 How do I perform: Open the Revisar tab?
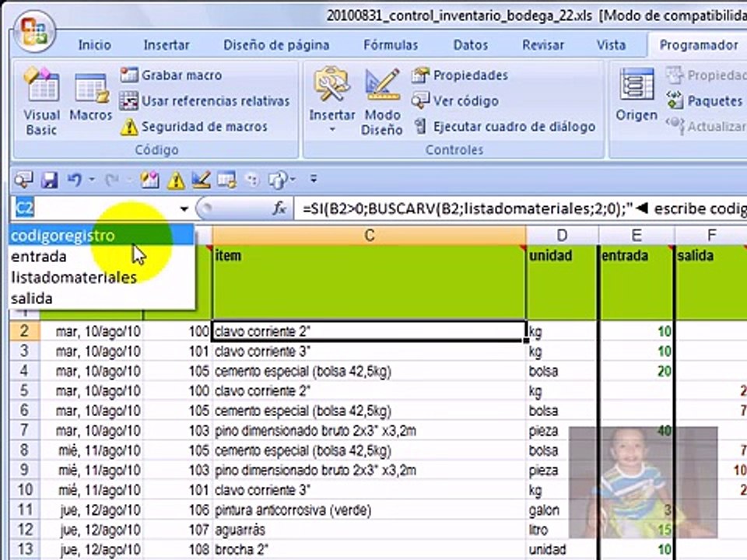[x=543, y=45]
